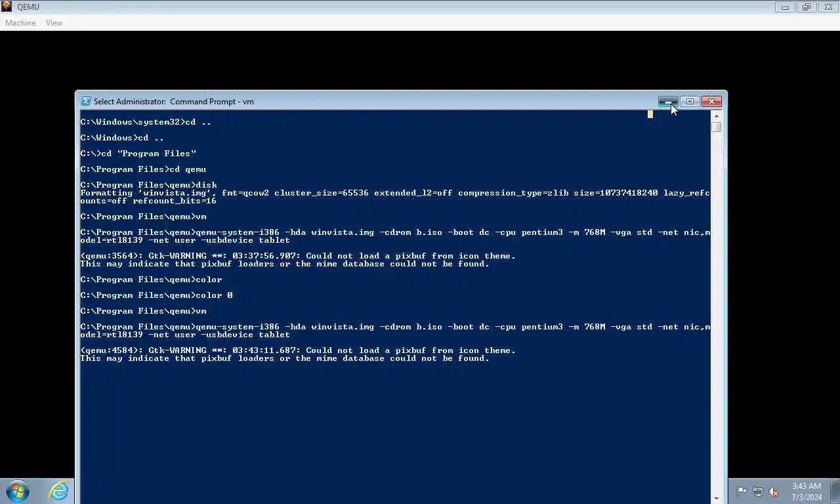Click the muted volume tray icon
This screenshot has width=840, height=504.
pos(774,492)
